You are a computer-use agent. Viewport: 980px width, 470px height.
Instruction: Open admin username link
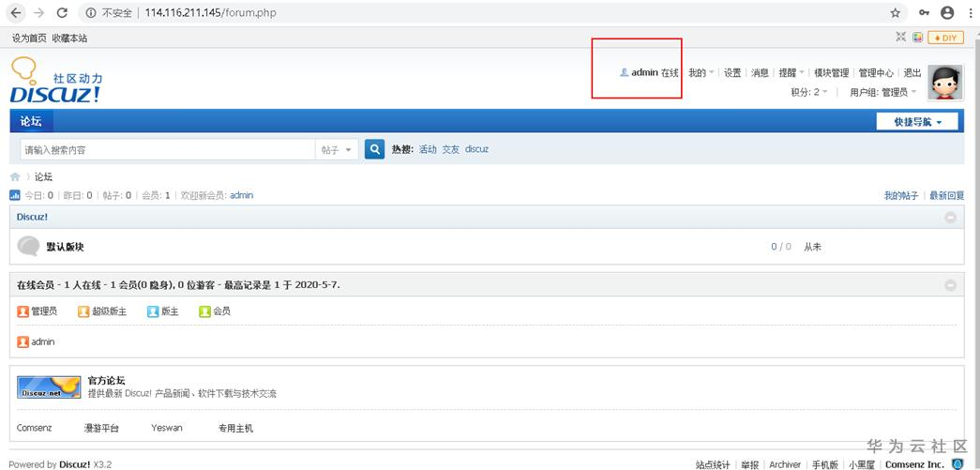coord(643,72)
